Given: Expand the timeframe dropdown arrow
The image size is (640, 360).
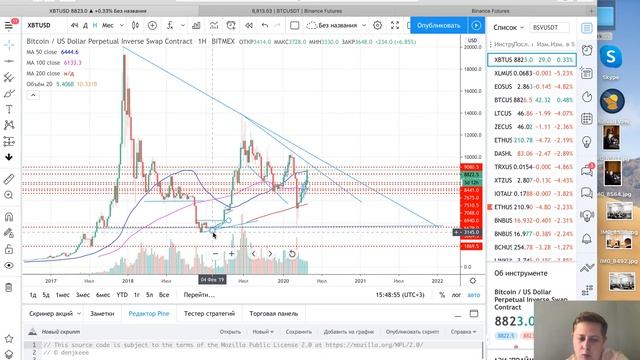Looking at the screenshot, I should point(122,26).
